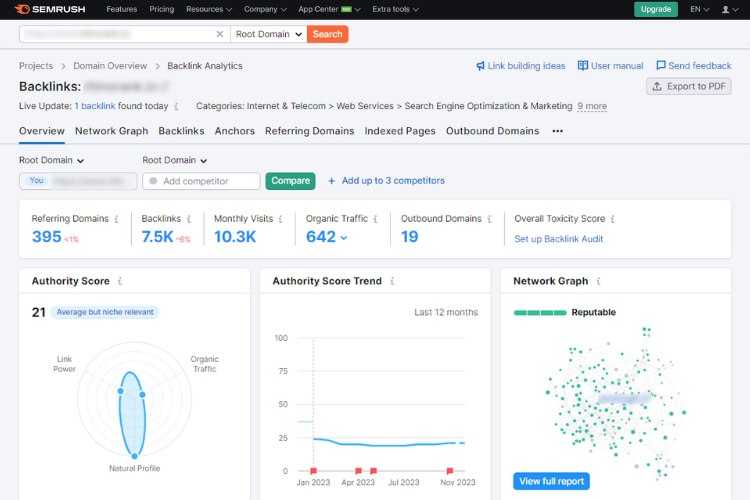Click the View full report button
Screen dimensions: 750x500
click(x=551, y=481)
